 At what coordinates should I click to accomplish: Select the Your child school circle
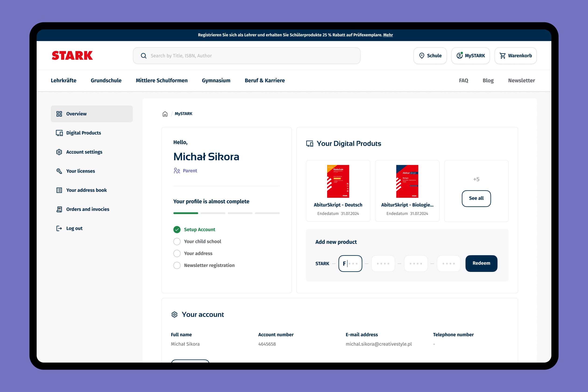(x=177, y=242)
